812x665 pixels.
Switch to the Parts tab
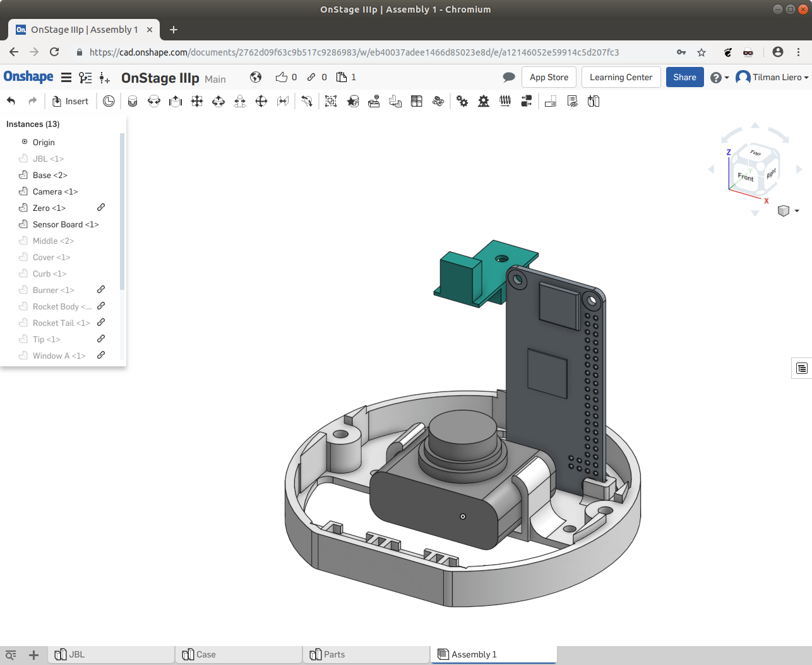pyautogui.click(x=366, y=654)
